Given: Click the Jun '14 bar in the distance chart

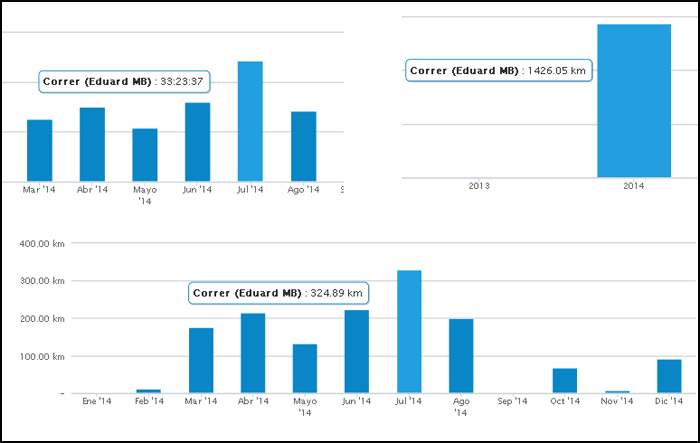Looking at the screenshot, I should 357,351.
